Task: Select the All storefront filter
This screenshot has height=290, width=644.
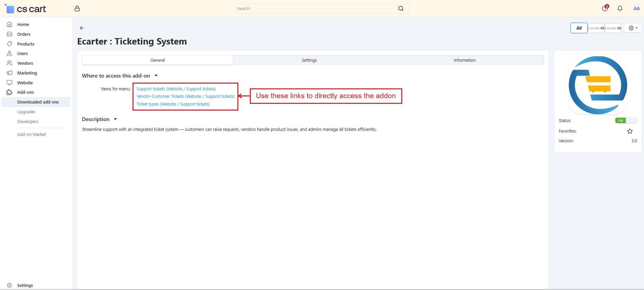Action: point(579,28)
